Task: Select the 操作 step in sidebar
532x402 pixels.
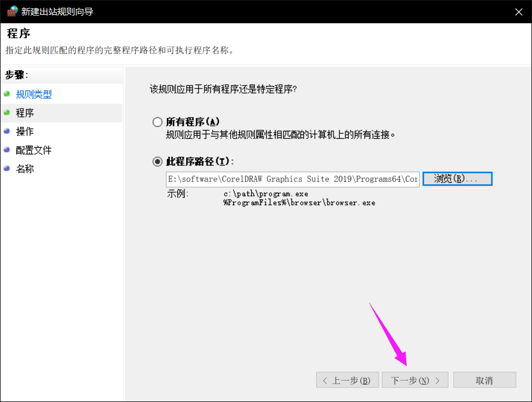Action: click(25, 132)
